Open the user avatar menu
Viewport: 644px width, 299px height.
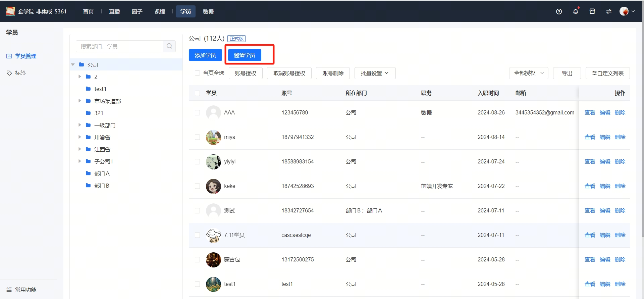click(627, 11)
